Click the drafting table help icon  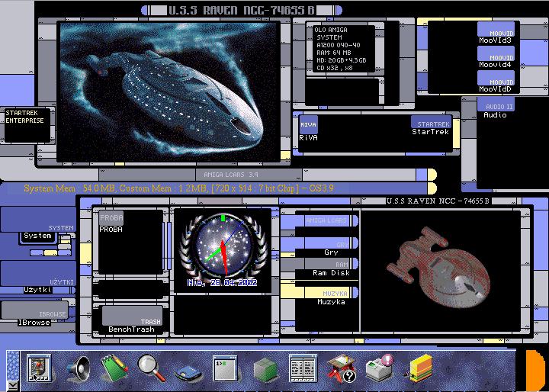[x=342, y=369]
